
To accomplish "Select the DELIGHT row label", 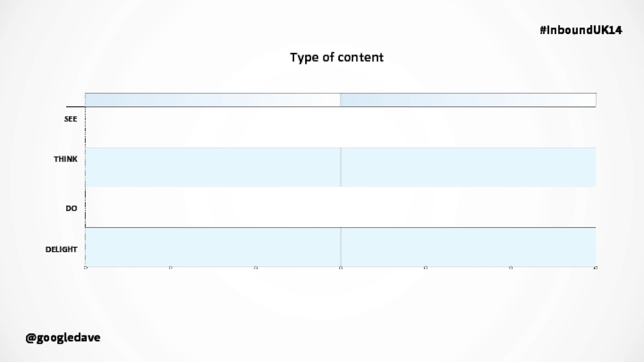I will 61,249.
